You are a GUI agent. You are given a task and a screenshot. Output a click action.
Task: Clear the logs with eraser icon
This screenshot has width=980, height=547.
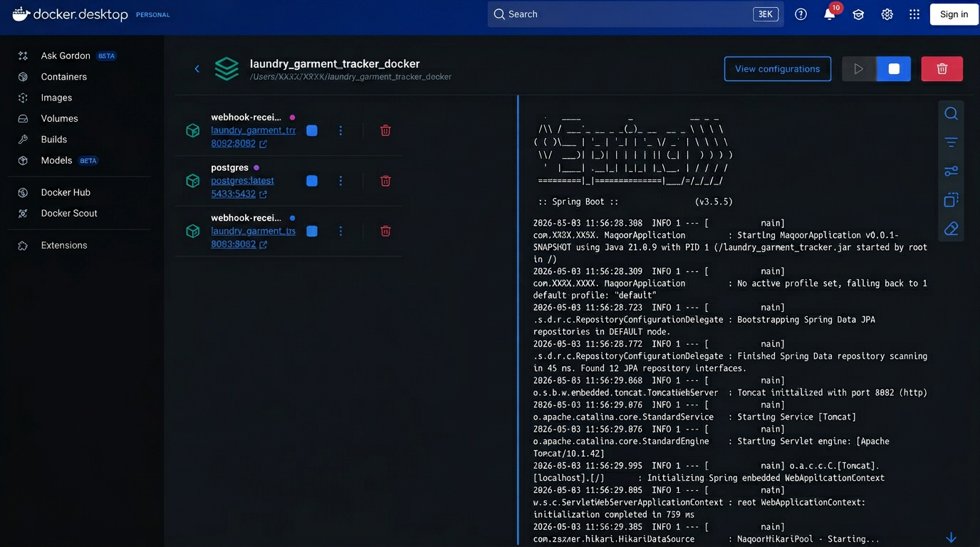pos(951,229)
